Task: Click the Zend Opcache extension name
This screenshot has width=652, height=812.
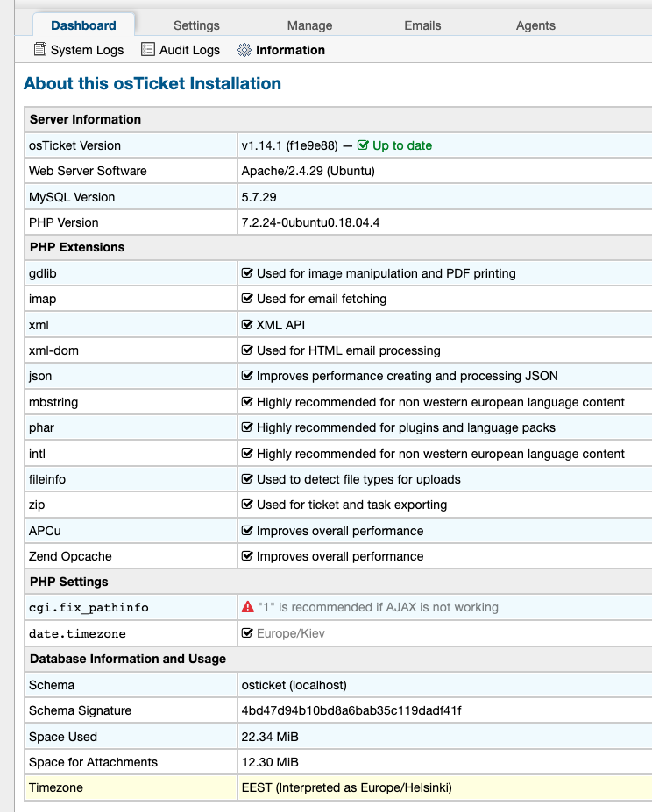Action: tap(70, 556)
